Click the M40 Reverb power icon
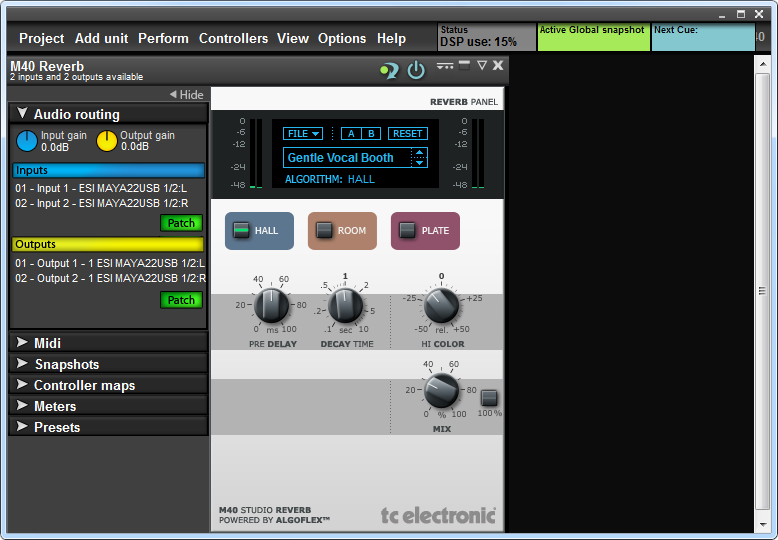The height and width of the screenshot is (540, 778). pyautogui.click(x=416, y=70)
